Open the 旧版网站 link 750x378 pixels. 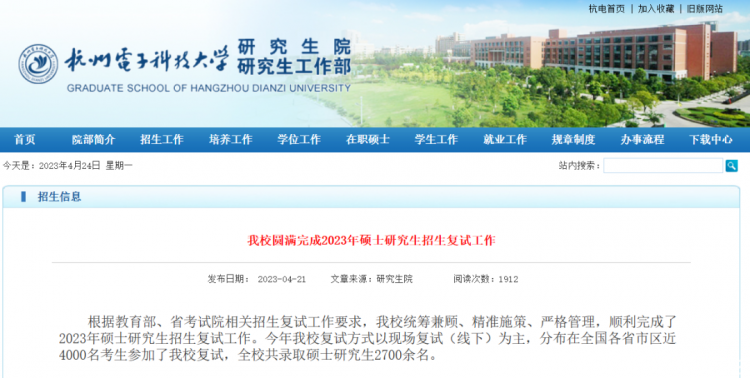pos(705,9)
